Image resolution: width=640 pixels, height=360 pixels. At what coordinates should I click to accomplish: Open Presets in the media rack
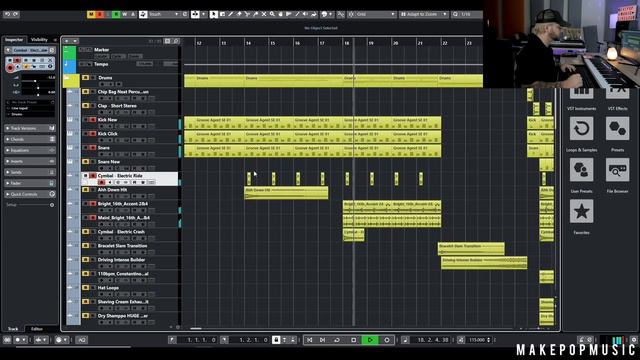[617, 129]
